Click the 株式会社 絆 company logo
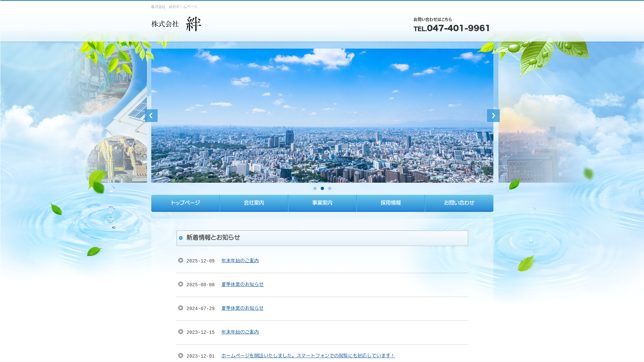The width and height of the screenshot is (644, 362). [x=176, y=23]
